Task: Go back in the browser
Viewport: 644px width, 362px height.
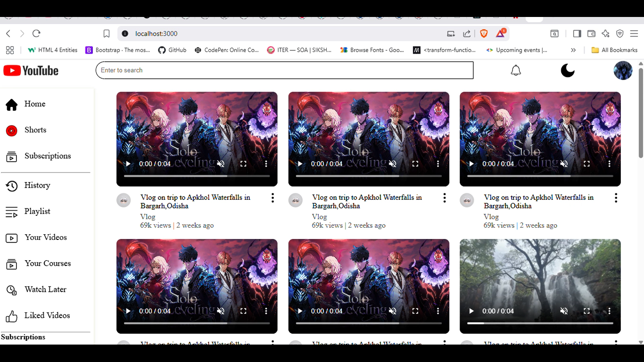Action: [8, 33]
